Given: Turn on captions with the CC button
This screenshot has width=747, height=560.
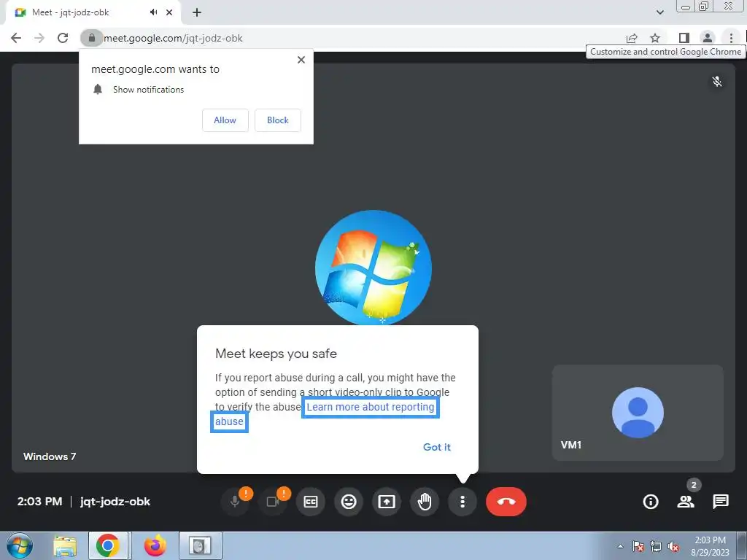Looking at the screenshot, I should pyautogui.click(x=311, y=502).
